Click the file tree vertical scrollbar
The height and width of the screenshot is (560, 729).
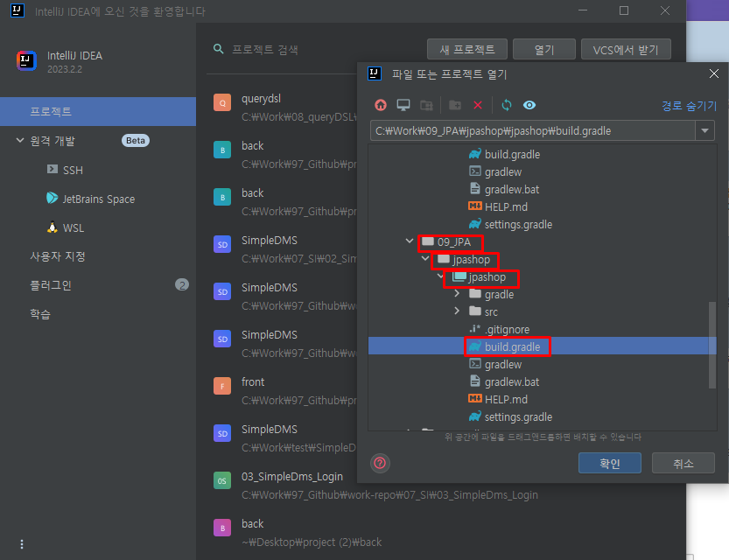click(x=711, y=345)
